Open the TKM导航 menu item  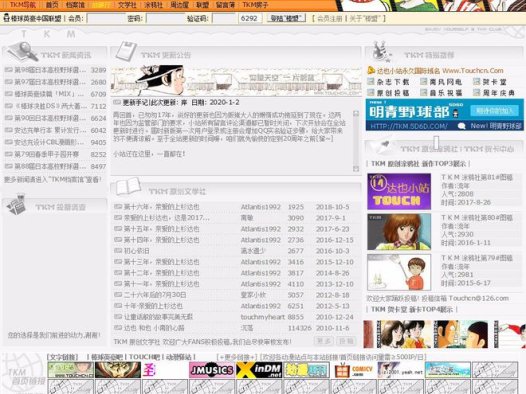pos(23,5)
